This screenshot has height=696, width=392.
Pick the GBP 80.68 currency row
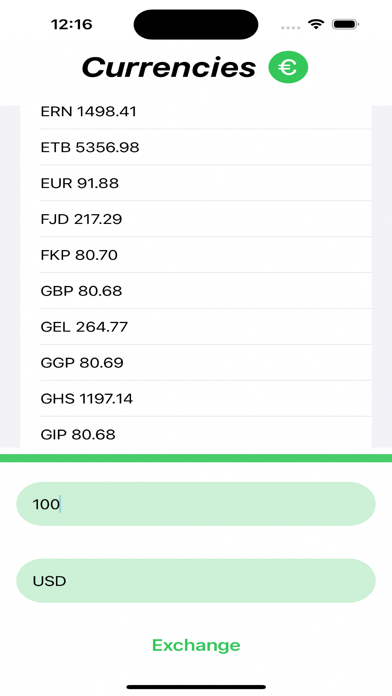[196, 291]
